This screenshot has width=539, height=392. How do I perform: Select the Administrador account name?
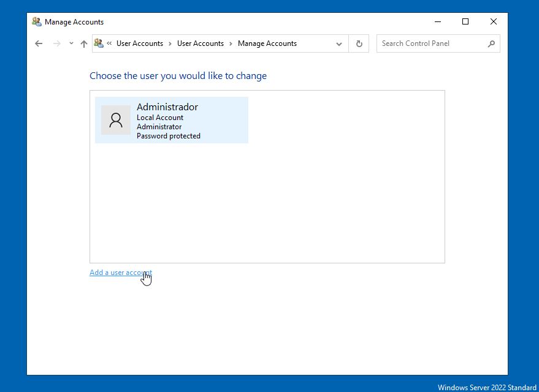[167, 107]
